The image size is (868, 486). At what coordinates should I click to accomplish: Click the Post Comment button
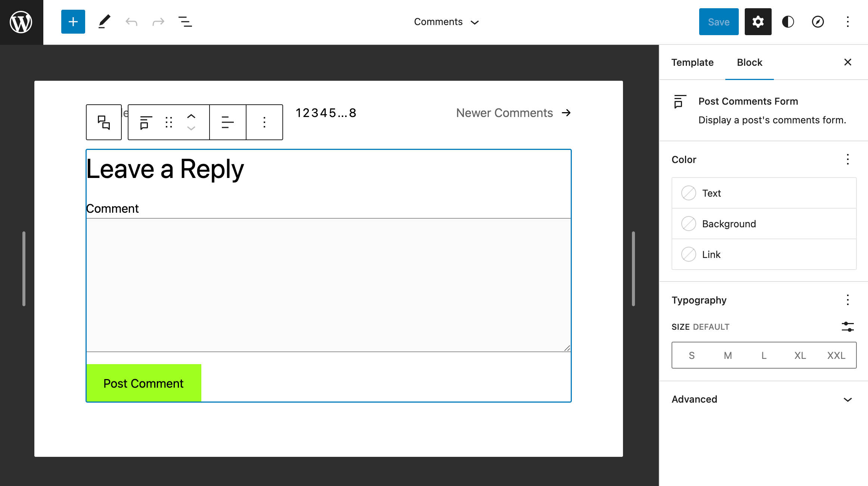pos(144,383)
